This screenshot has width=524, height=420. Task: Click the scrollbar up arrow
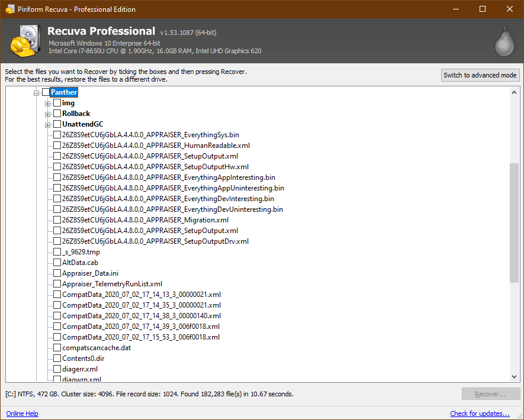pos(514,92)
